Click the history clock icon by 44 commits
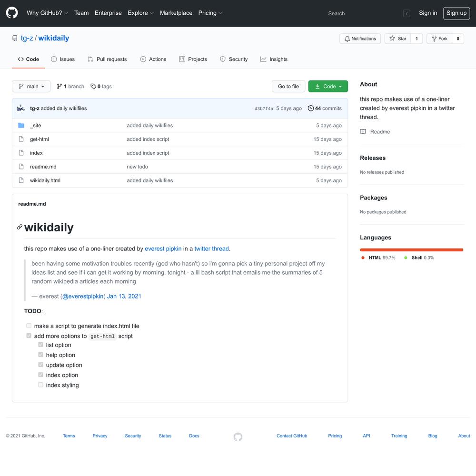The height and width of the screenshot is (476, 476). click(310, 109)
